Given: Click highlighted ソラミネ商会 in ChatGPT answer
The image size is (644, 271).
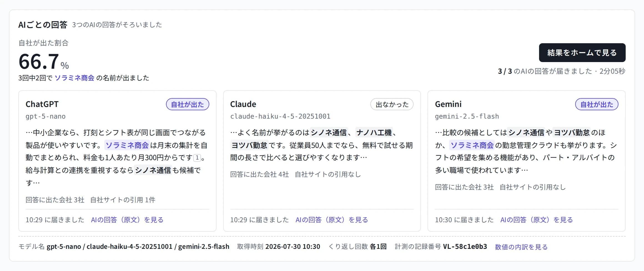Looking at the screenshot, I should tap(127, 145).
